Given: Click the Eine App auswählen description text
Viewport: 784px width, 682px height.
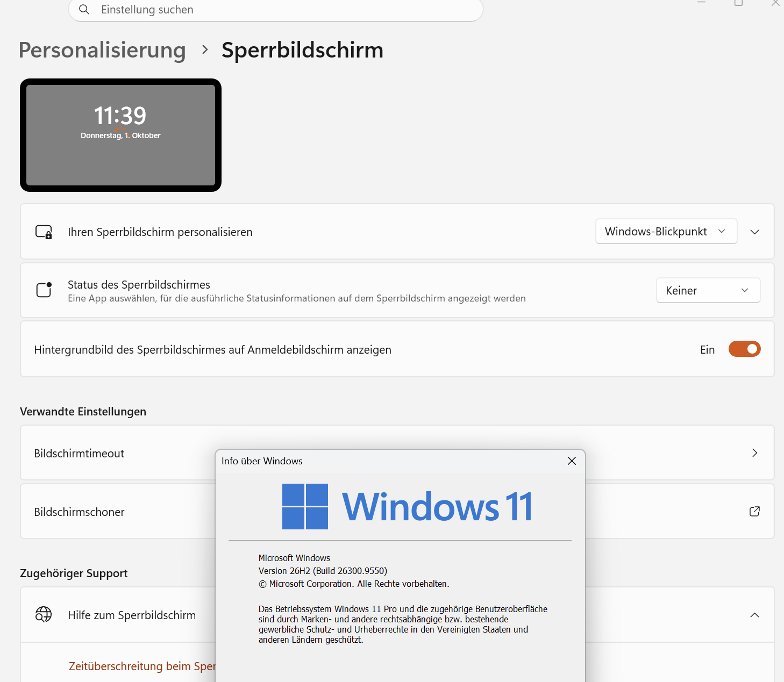Looking at the screenshot, I should pos(297,298).
